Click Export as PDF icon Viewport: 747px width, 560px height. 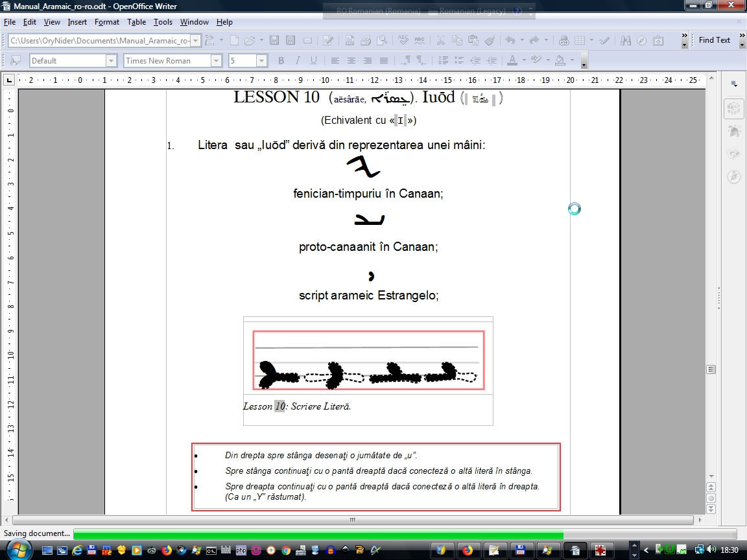point(350,40)
